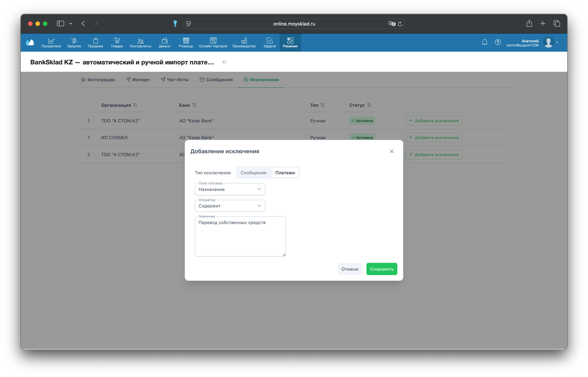588x377 pixels.
Task: Expand the last ТОО "А СТОМ.KZ" row
Action: 89,154
